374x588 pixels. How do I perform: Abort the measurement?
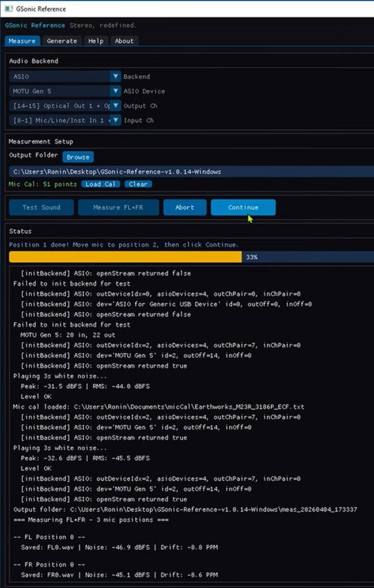pos(185,207)
